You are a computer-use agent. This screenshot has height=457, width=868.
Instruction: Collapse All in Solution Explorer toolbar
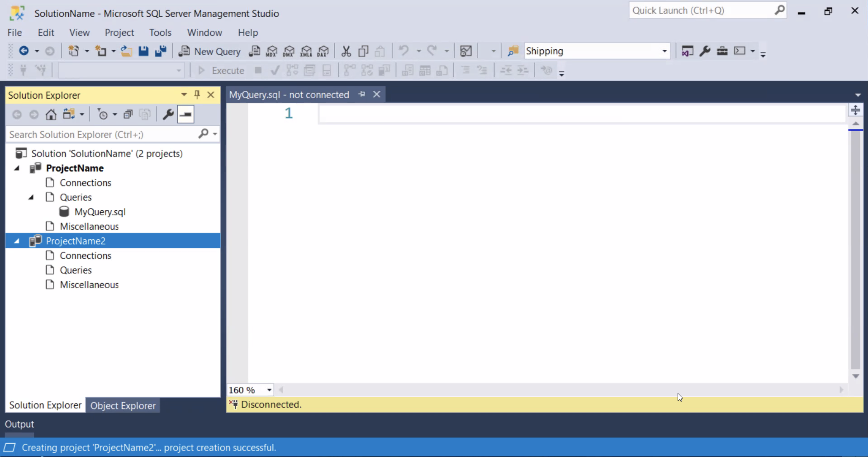pyautogui.click(x=128, y=115)
